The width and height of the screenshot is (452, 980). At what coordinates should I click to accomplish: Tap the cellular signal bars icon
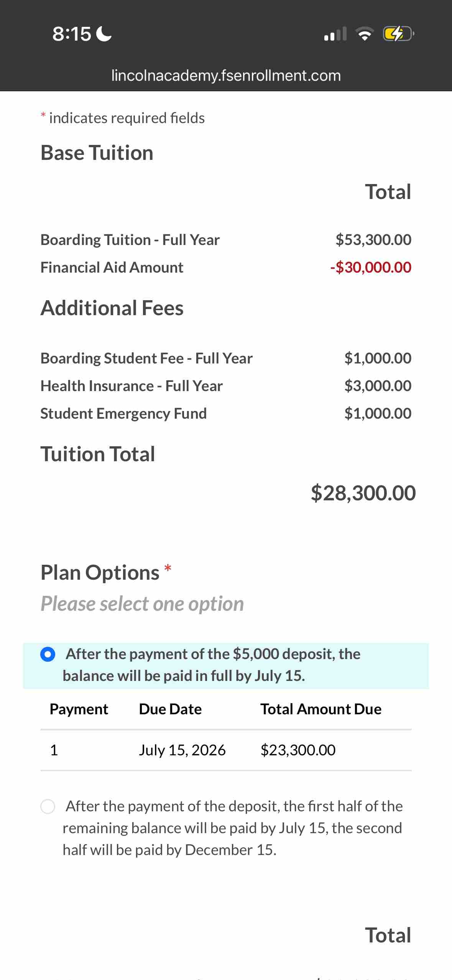[335, 34]
